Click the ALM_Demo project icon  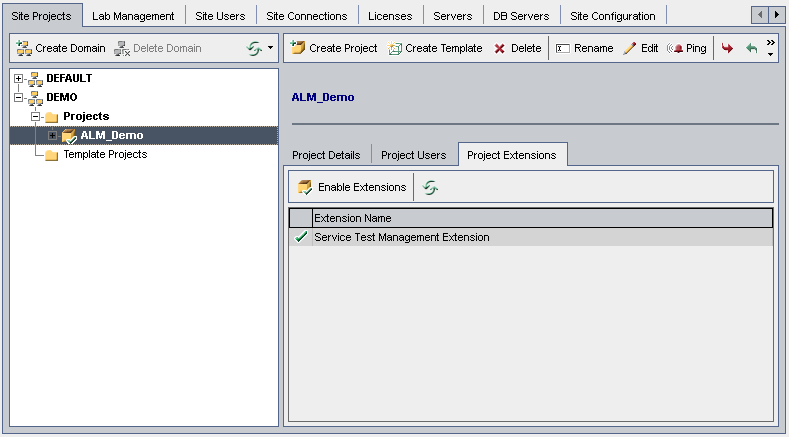click(68, 135)
